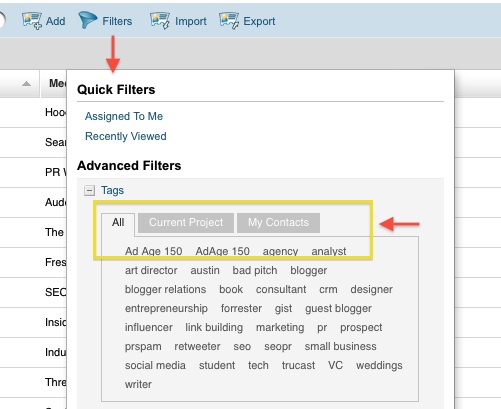Click the Import icon
Screen dimensions: 501x409
click(x=160, y=21)
